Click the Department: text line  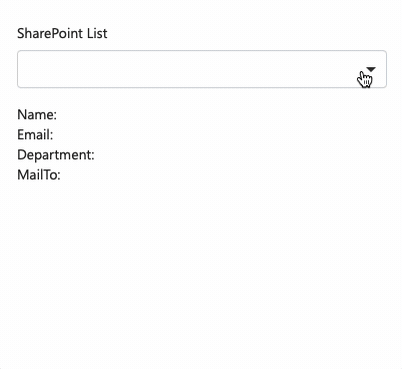56,155
